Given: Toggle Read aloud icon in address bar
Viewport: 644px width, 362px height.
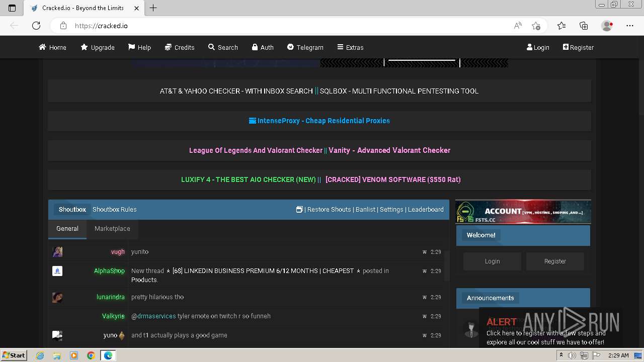Looking at the screenshot, I should [x=518, y=26].
